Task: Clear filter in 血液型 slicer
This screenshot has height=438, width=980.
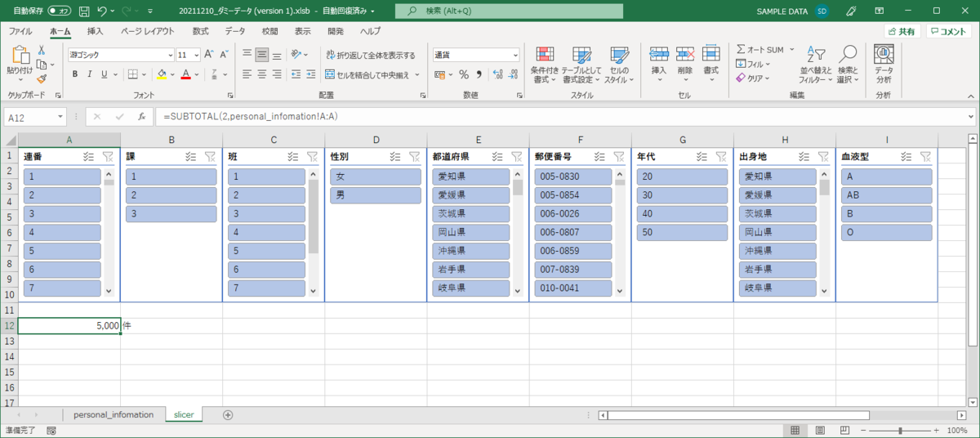Action: pyautogui.click(x=925, y=156)
